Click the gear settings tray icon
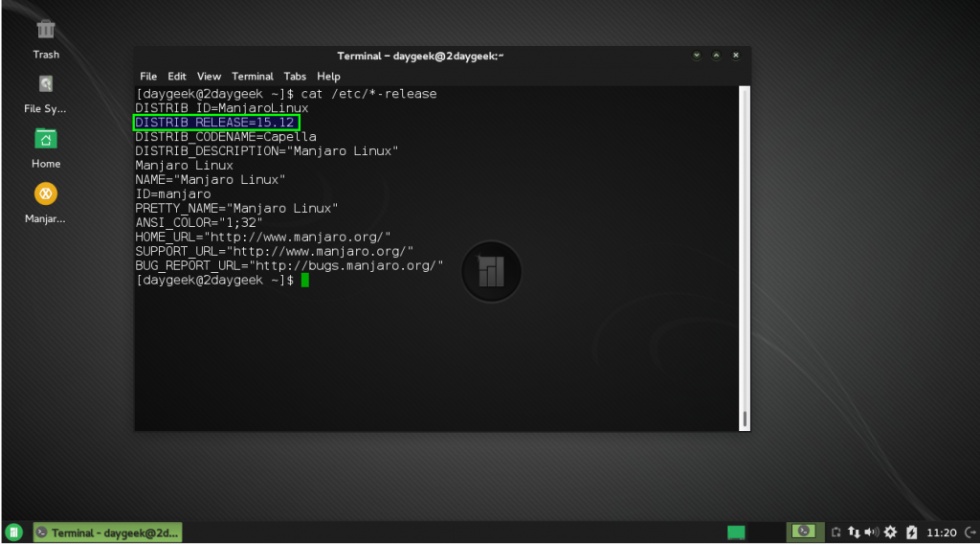Image resolution: width=980 pixels, height=544 pixels. coord(891,532)
